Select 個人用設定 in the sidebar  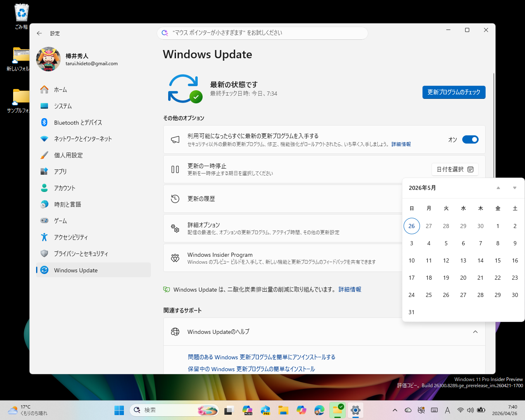94,155
